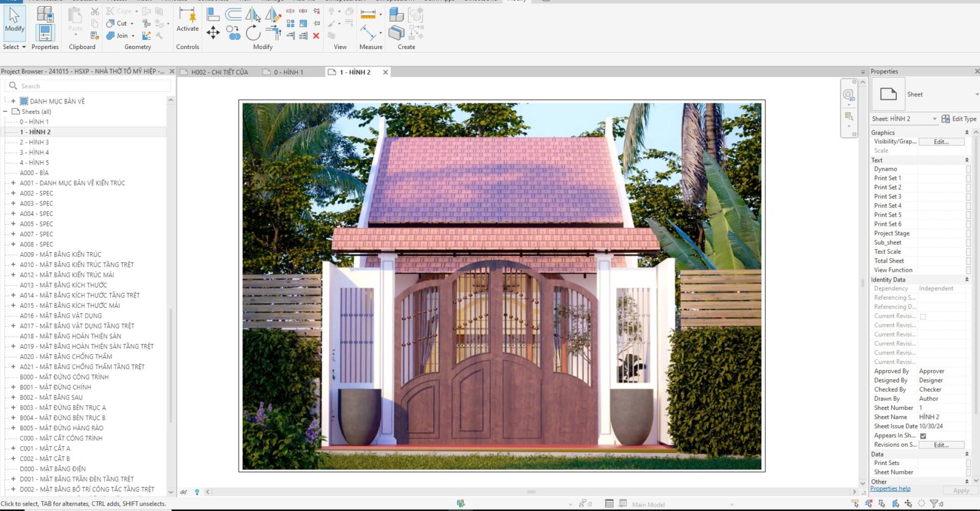
Task: Click the Zoom in Region icon
Action: coord(849,116)
